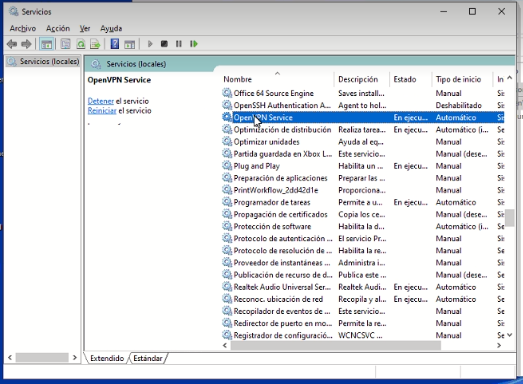Screen dimensions: 523x384
Task: Click the Export list toolbar icon
Action: pyautogui.click(x=95, y=44)
